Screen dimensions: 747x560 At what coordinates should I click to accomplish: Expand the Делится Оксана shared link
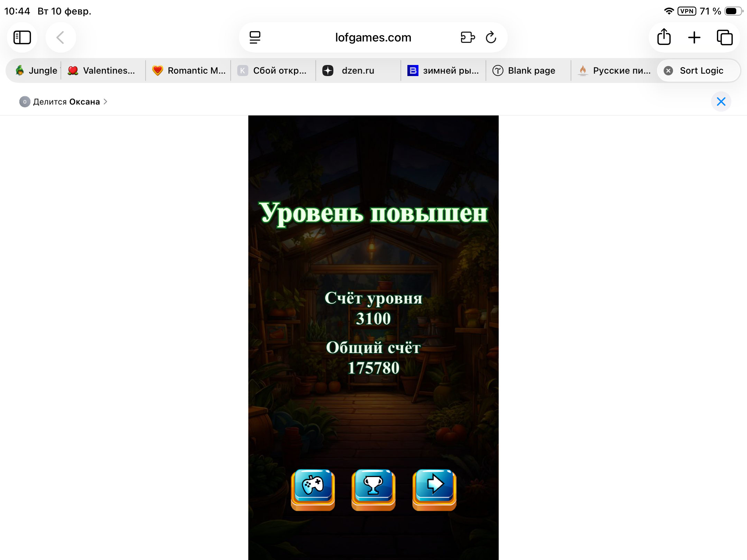[66, 102]
